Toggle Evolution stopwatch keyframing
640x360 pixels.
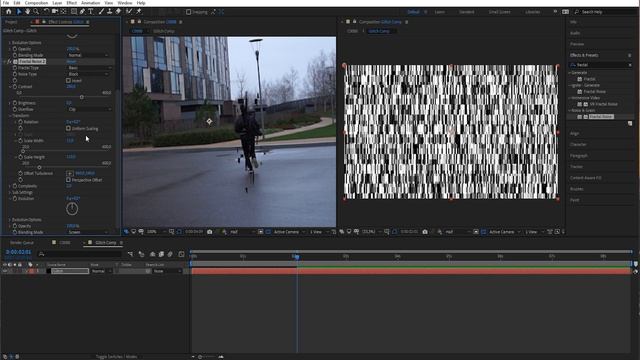[15, 198]
